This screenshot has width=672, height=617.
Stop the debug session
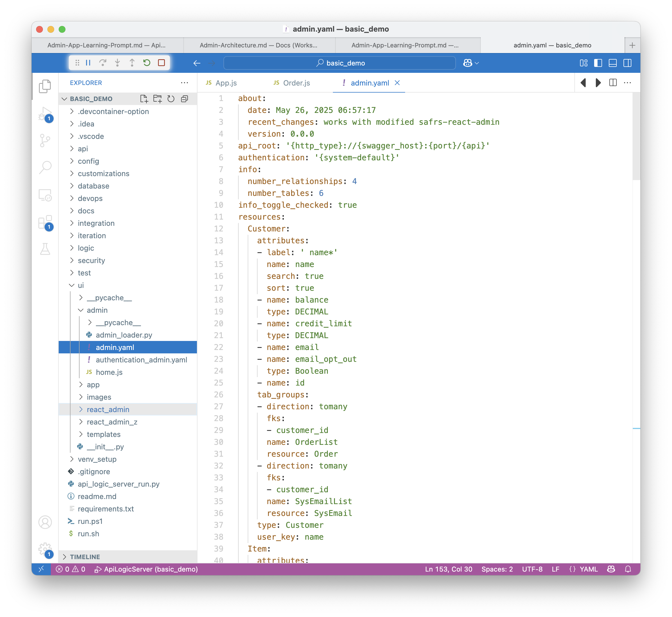pos(161,63)
